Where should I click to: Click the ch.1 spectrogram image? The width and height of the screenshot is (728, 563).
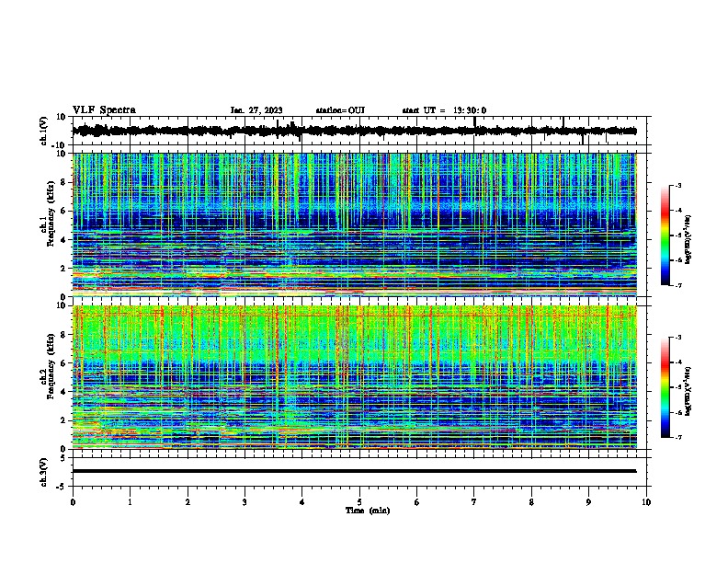354,224
